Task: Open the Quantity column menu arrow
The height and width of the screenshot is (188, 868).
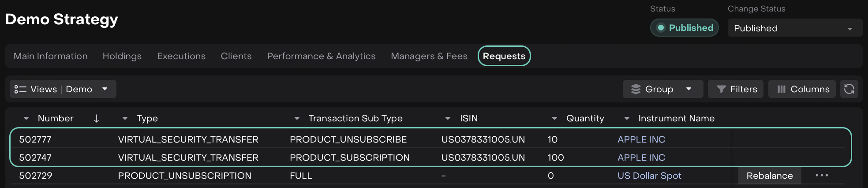Action: pos(554,118)
